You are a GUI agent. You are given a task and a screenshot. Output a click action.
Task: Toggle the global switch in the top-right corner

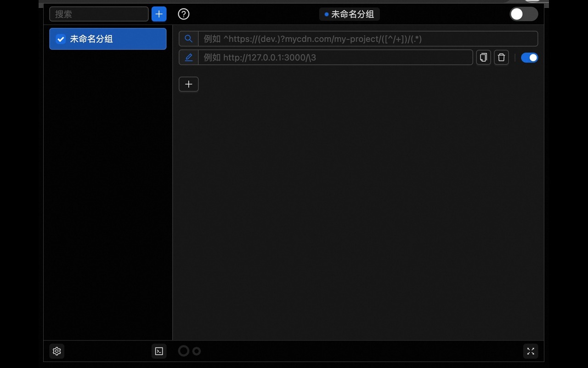(x=523, y=14)
